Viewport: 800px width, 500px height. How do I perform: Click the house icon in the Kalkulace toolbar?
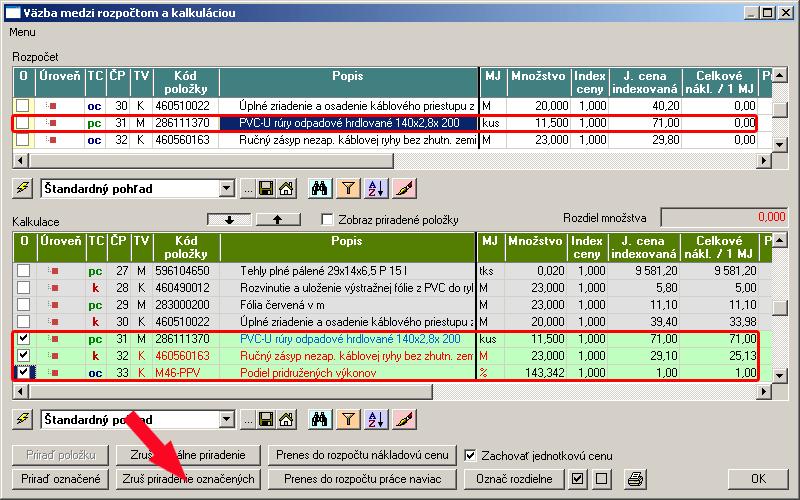pyautogui.click(x=286, y=420)
